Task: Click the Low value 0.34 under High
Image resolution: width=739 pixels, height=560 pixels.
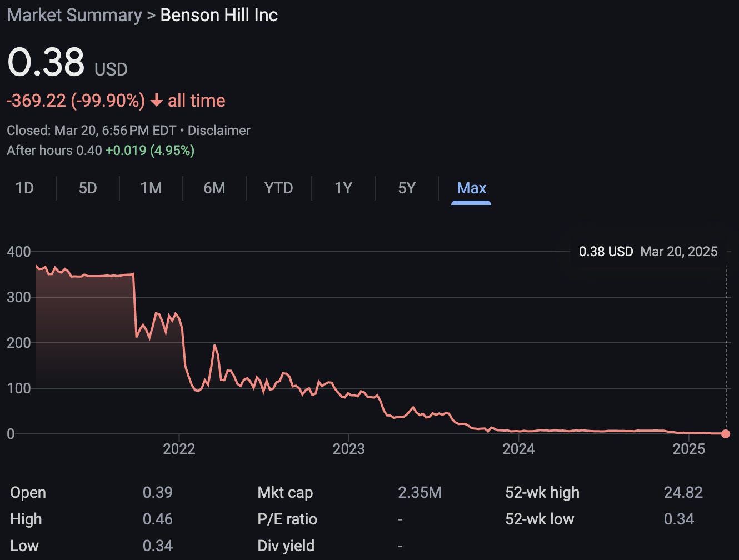Action: (x=158, y=546)
